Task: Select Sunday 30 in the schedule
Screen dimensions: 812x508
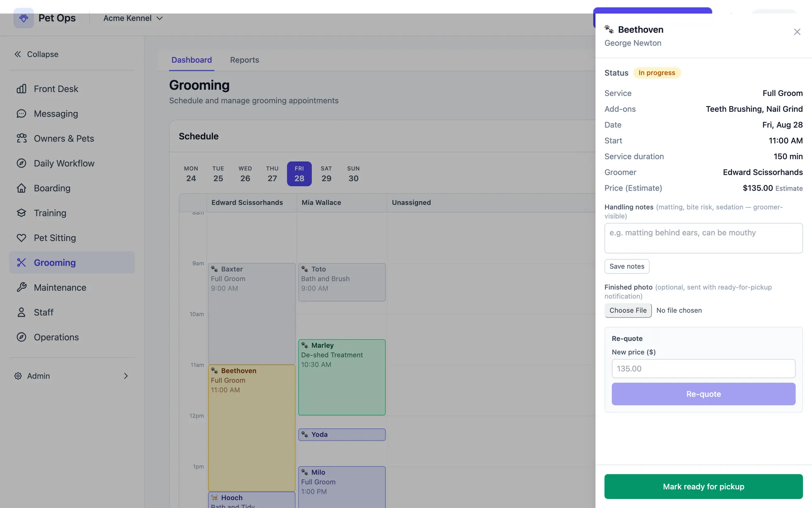Action: tap(353, 174)
